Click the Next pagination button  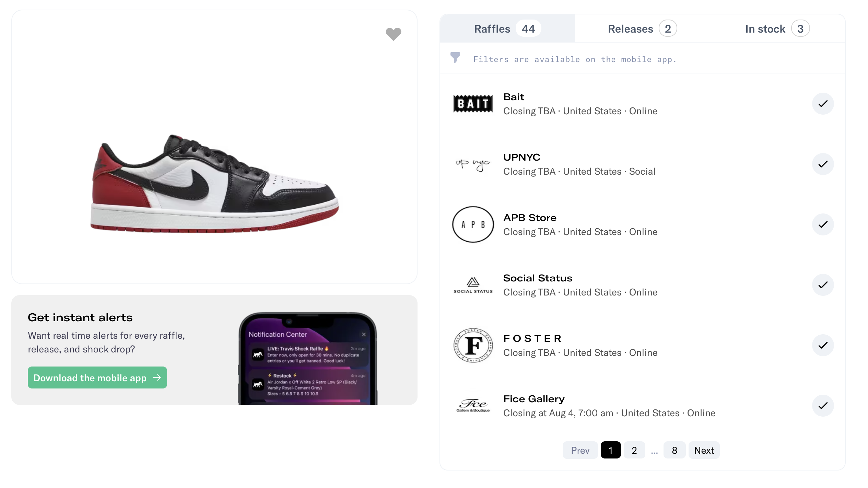[704, 450]
